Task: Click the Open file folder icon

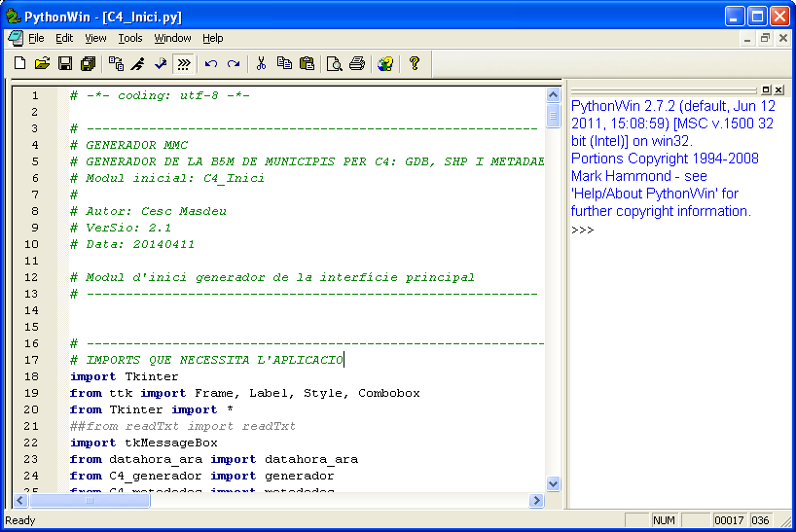Action: (x=42, y=63)
